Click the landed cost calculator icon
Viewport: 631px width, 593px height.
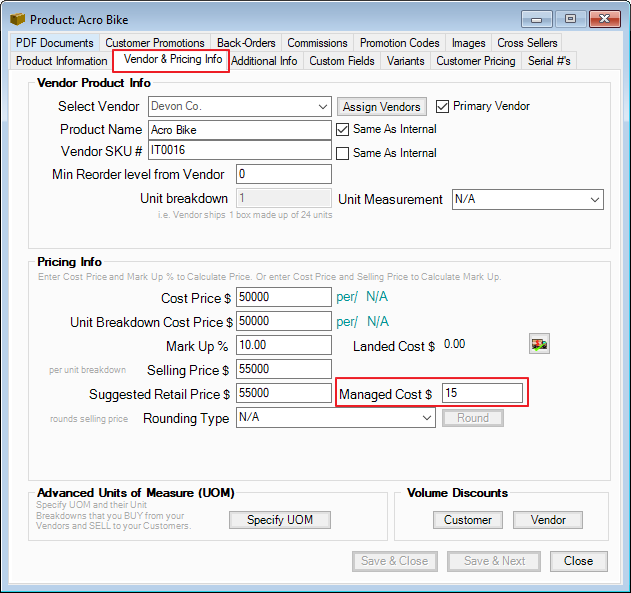pyautogui.click(x=539, y=345)
